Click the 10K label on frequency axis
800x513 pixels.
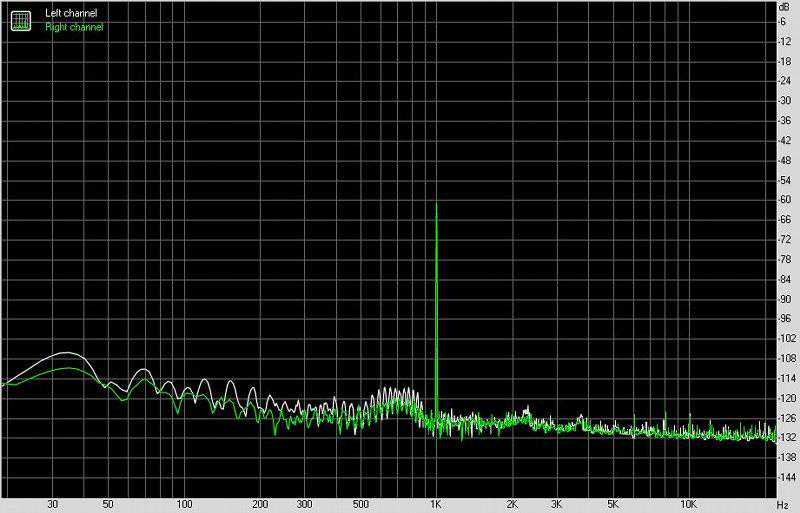coord(688,503)
